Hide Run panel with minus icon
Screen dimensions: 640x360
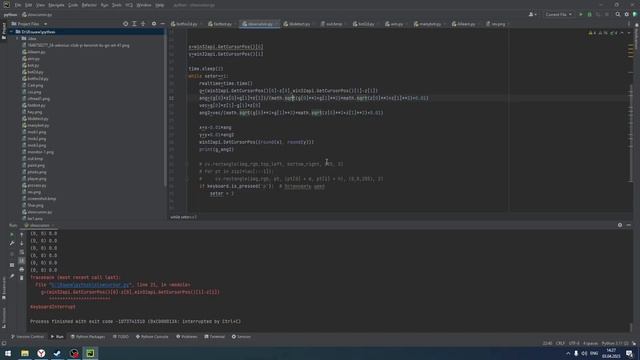coord(629,225)
